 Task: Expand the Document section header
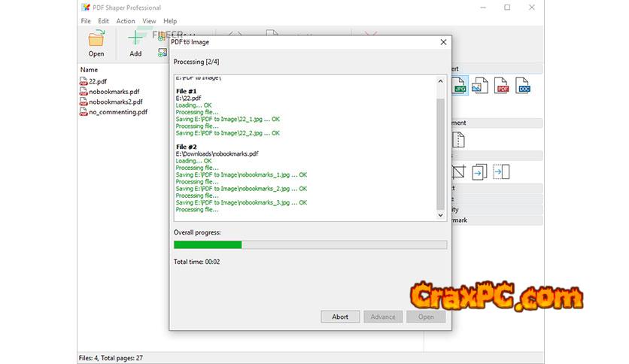pos(497,123)
